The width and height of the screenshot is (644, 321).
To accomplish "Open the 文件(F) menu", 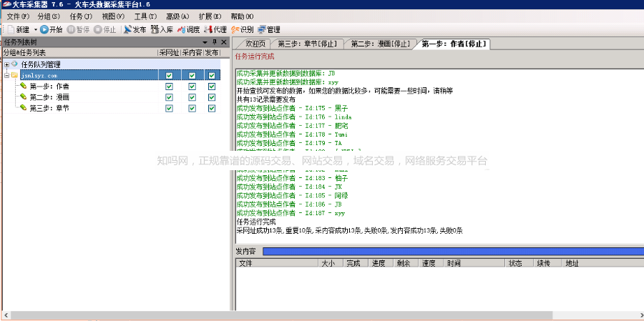I will (19, 16).
